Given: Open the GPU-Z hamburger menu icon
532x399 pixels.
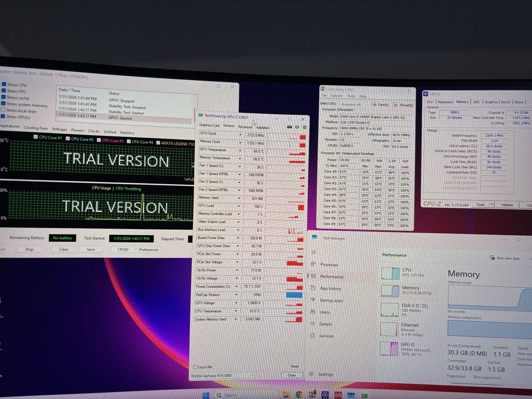Looking at the screenshot, I should click(x=304, y=127).
